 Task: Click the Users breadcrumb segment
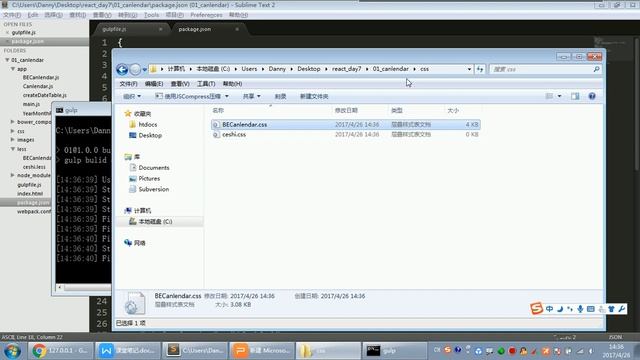(x=249, y=69)
